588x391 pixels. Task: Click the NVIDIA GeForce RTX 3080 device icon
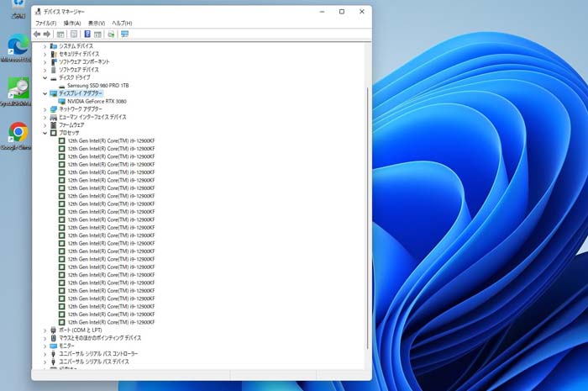[61, 101]
